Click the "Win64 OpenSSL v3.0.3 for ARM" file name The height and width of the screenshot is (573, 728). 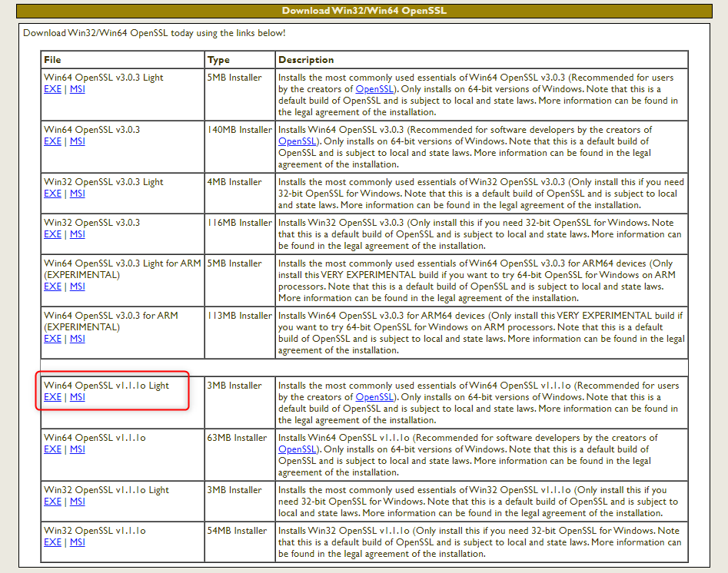tap(111, 316)
